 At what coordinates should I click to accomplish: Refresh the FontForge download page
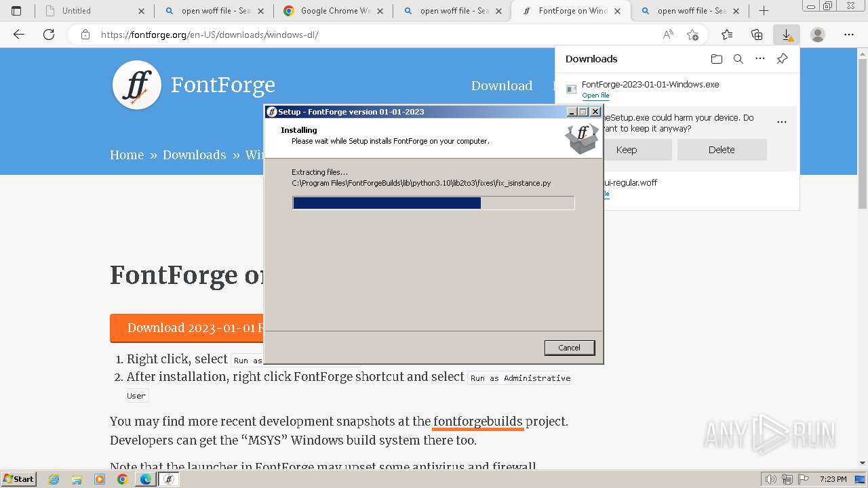[49, 35]
